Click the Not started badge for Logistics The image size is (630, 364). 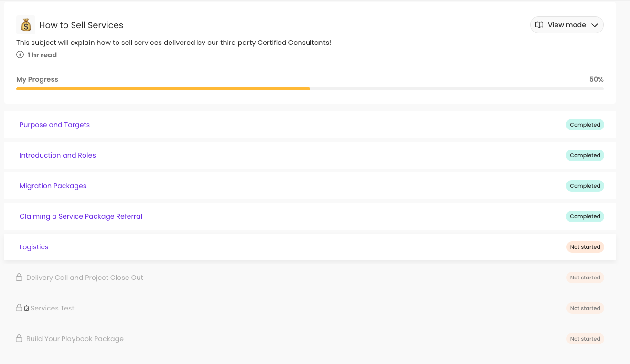coord(585,247)
